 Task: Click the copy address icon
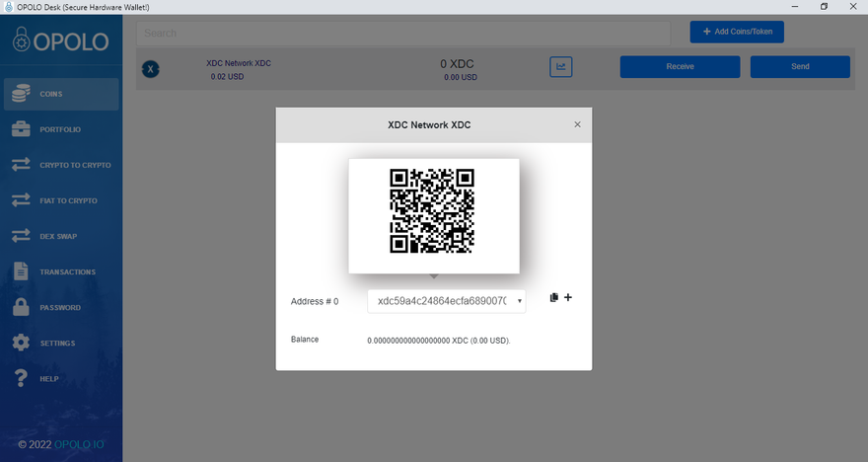click(x=554, y=297)
